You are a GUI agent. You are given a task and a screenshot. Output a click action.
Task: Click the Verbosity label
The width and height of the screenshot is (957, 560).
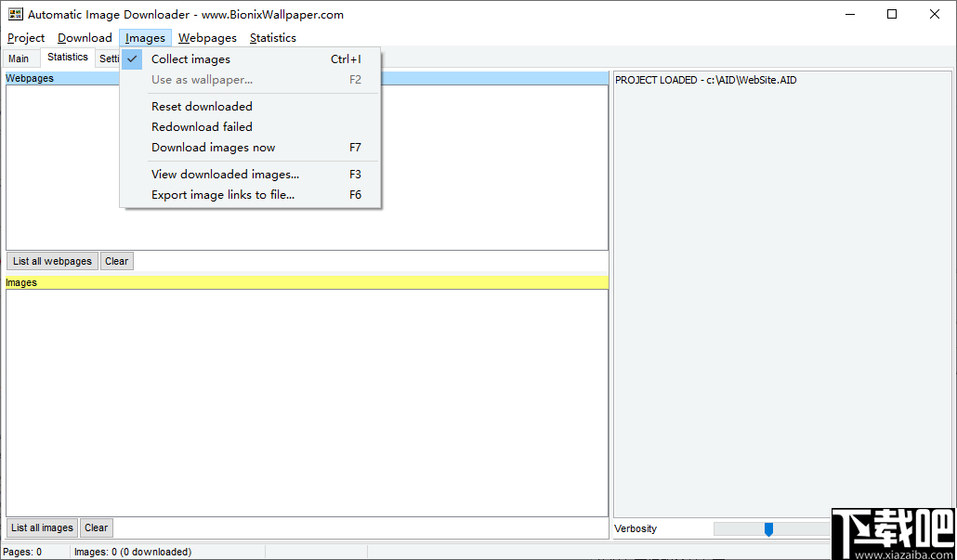[636, 529]
